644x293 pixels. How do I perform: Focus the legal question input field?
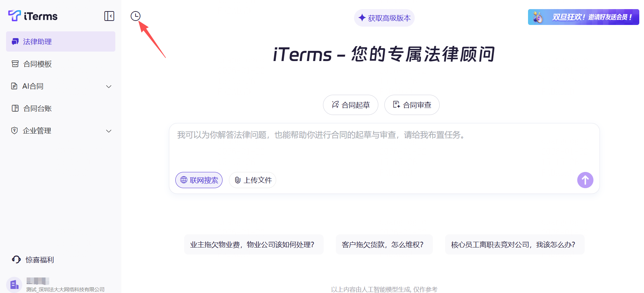[x=384, y=145]
